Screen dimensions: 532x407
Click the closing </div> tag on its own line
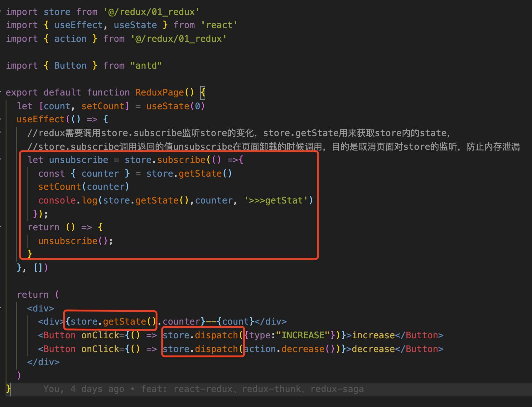[43, 362]
